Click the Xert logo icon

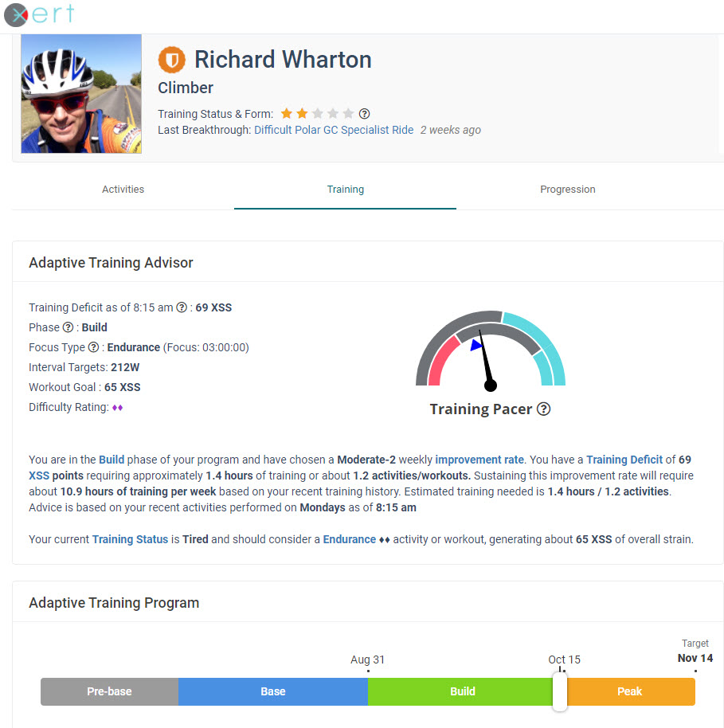click(x=16, y=14)
